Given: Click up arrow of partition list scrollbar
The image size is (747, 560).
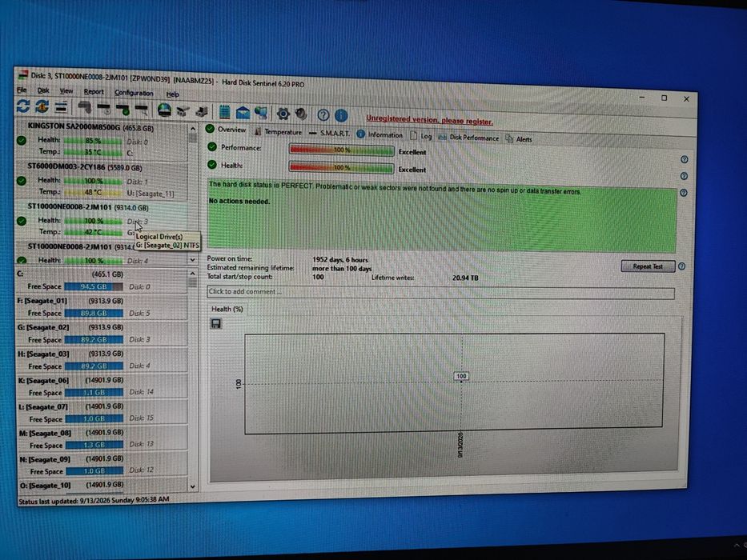Looking at the screenshot, I should (192, 274).
